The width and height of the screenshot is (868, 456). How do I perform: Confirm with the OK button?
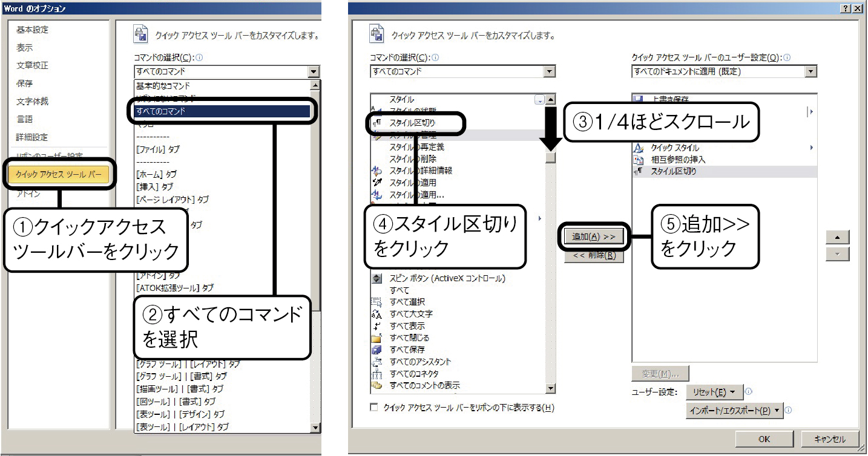764,439
